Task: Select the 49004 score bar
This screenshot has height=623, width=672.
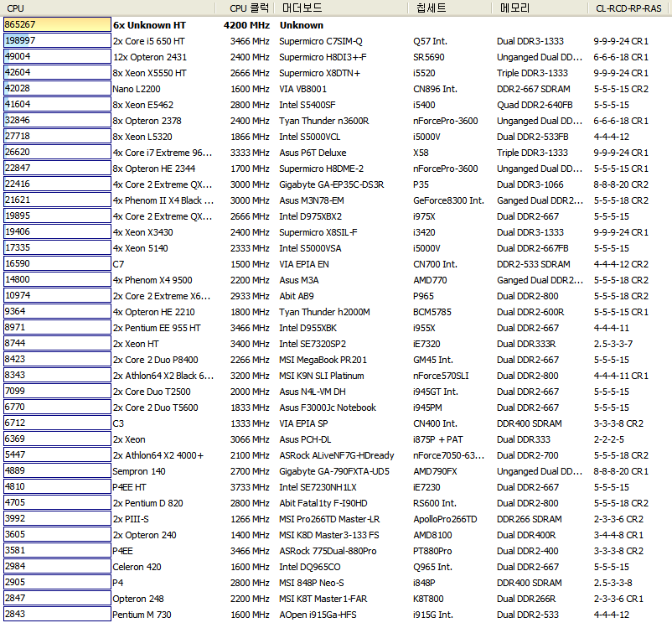Action: coord(57,56)
